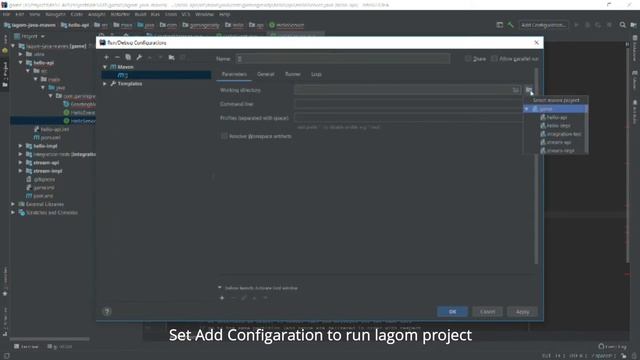
Task: Open the Database tool window on the right stripe
Action: [x=635, y=48]
